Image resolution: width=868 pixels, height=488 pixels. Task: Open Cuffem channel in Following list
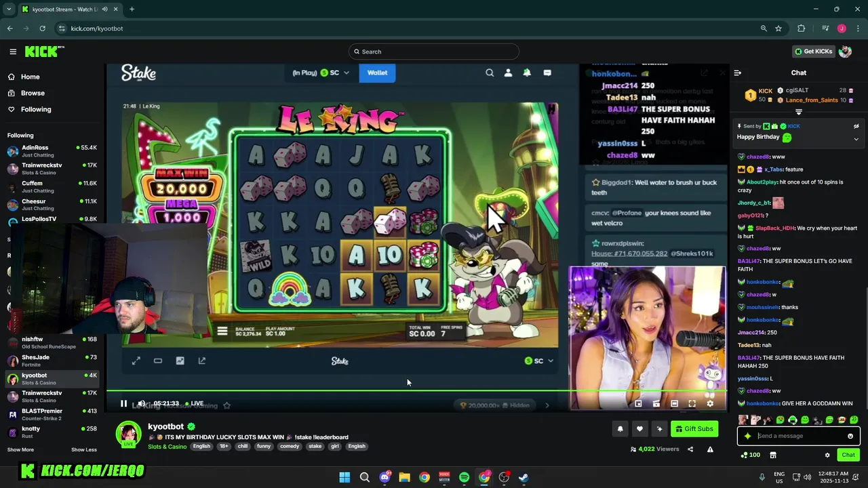52,186
